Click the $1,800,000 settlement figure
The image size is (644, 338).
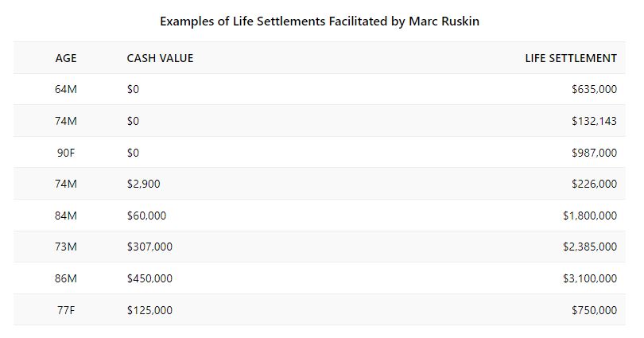pos(589,216)
